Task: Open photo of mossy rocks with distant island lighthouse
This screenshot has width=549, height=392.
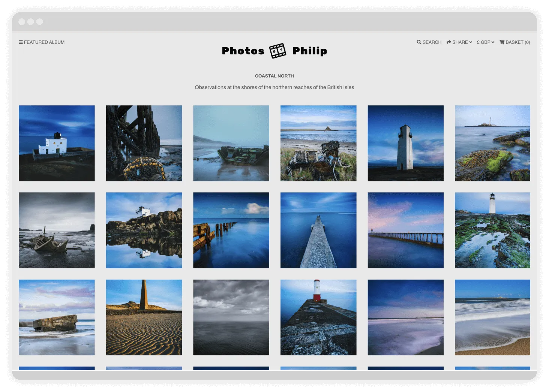Action: (x=492, y=143)
